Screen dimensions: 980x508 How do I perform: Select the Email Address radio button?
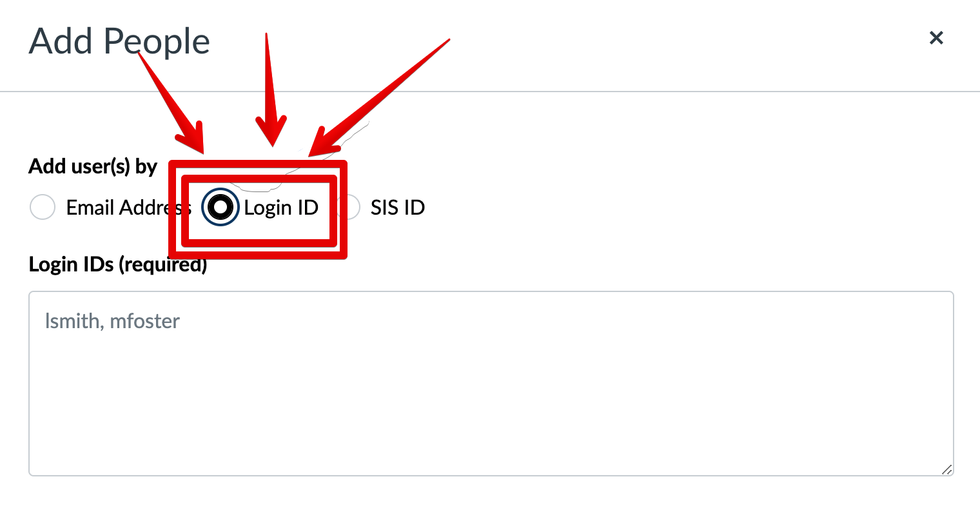point(43,208)
